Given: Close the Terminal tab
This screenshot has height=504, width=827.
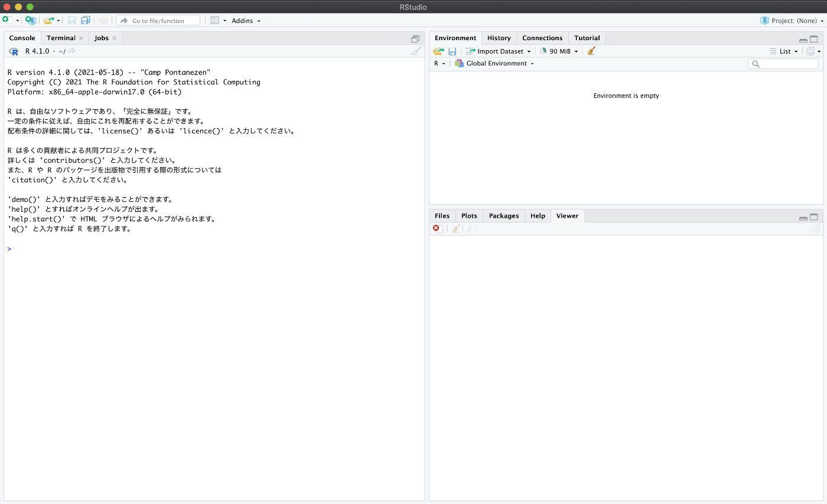Looking at the screenshot, I should (x=81, y=38).
